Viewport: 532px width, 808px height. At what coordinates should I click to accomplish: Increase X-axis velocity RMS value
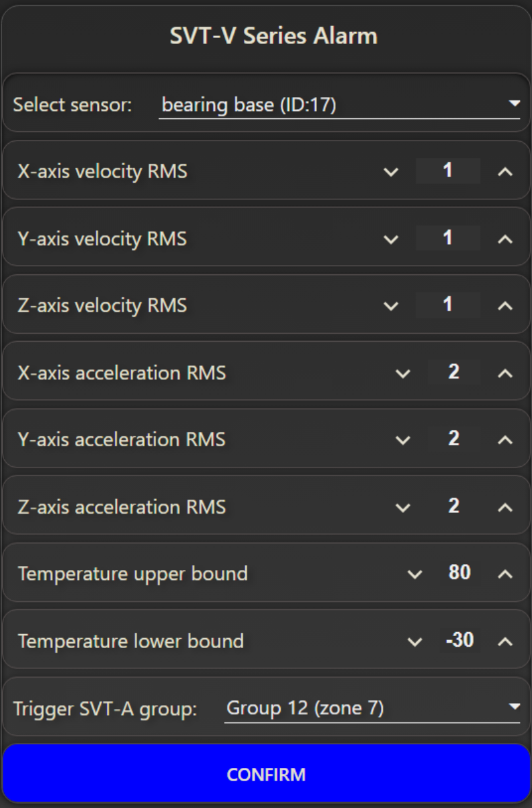coord(505,172)
